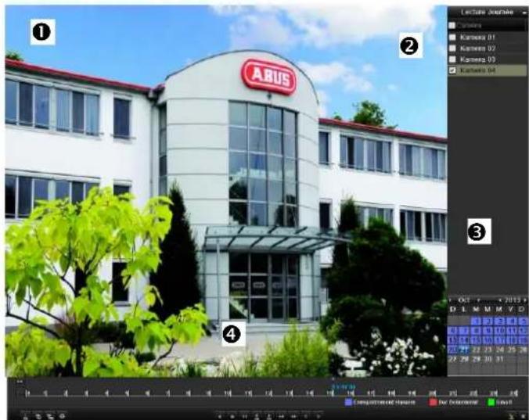
Task: Click the slow forward button
Action: tap(281, 417)
